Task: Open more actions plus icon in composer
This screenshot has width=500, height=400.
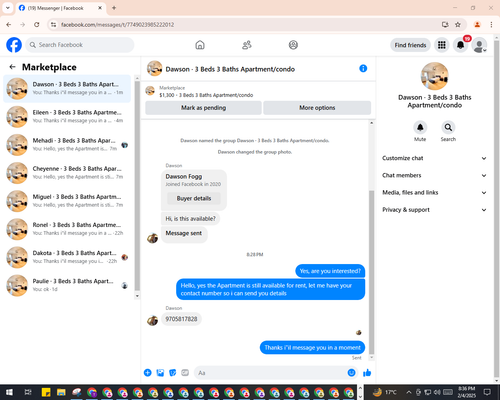Action: click(x=148, y=373)
